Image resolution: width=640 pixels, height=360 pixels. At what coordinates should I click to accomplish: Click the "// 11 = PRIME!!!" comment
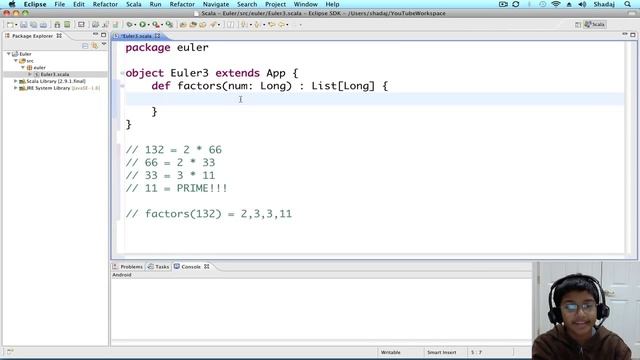(x=176, y=188)
